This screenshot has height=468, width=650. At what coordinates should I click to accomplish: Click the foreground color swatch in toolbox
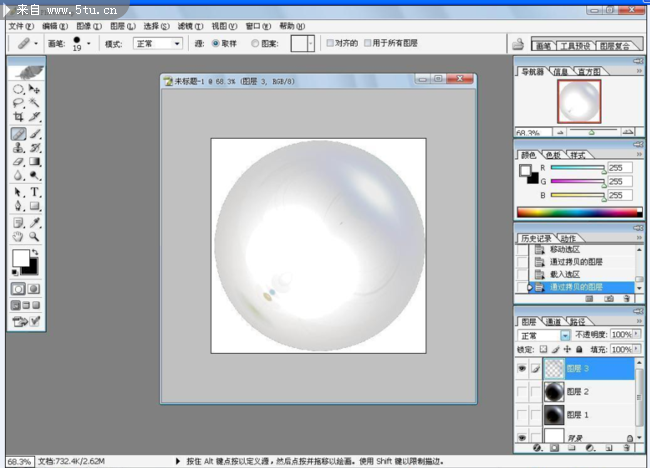(20, 260)
